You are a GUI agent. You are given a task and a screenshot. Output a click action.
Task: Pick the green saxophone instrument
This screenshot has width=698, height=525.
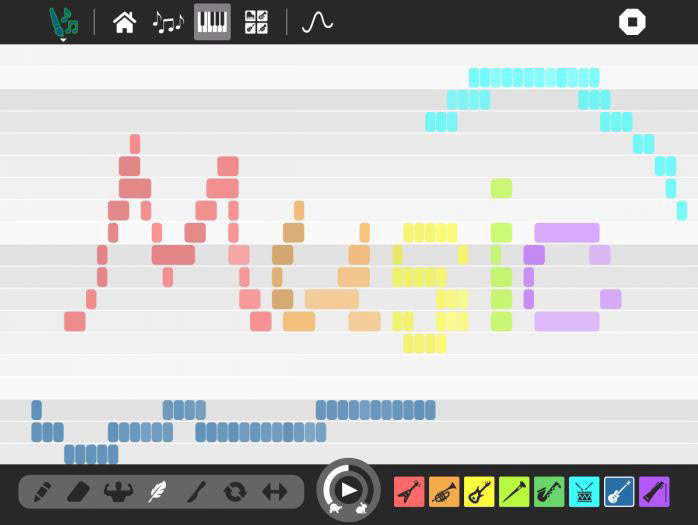[x=549, y=492]
